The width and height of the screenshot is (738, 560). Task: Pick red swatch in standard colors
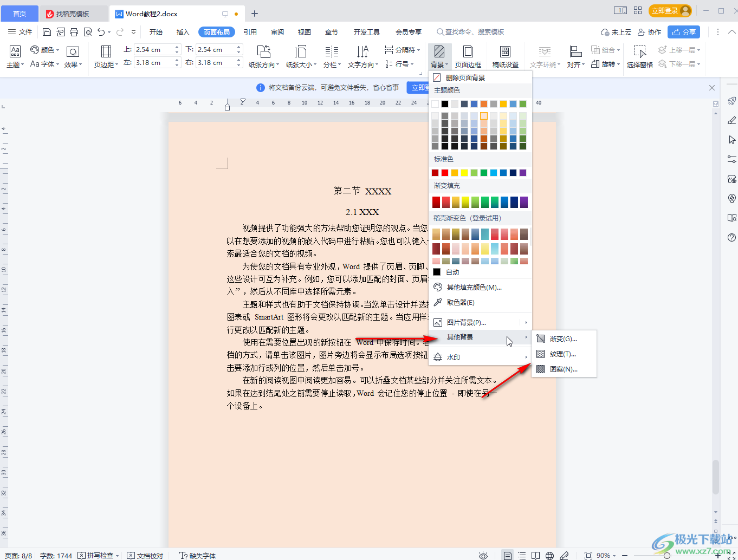(x=445, y=173)
